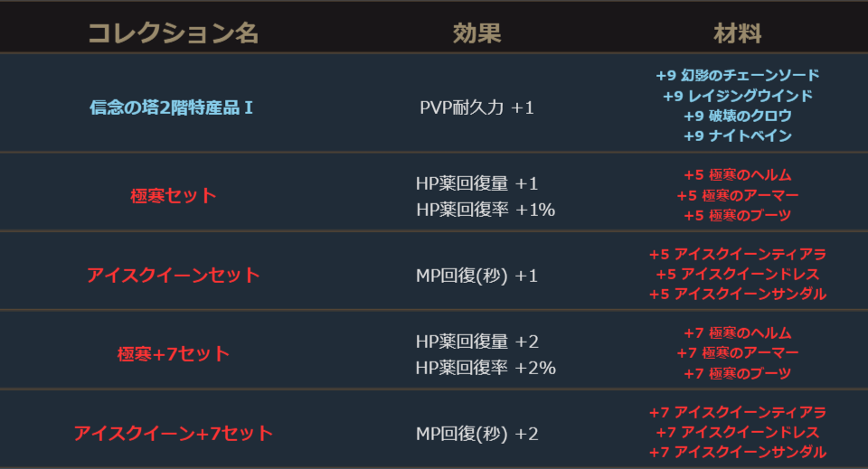Select the MP回復(秒) +2 effect text
Screen dimensions: 868x469
[x=476, y=433]
